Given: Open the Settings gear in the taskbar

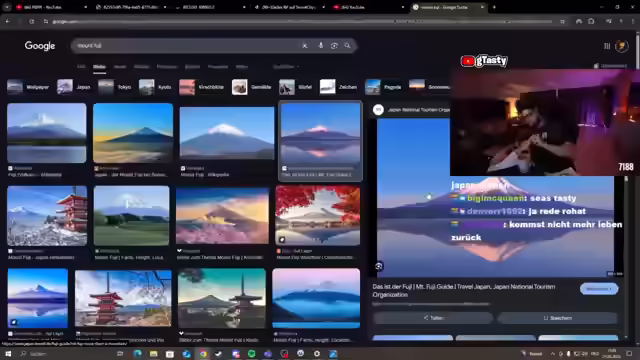Looking at the screenshot, I should 317,353.
